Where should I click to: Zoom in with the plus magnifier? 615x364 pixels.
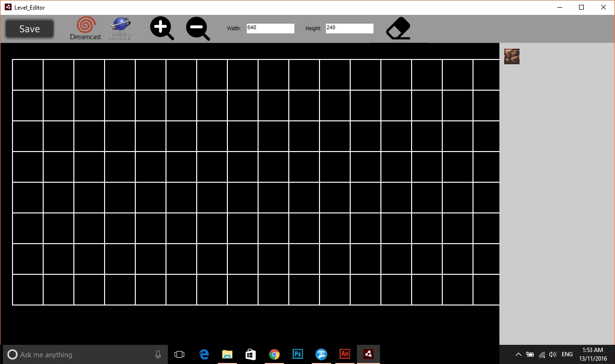point(162,28)
